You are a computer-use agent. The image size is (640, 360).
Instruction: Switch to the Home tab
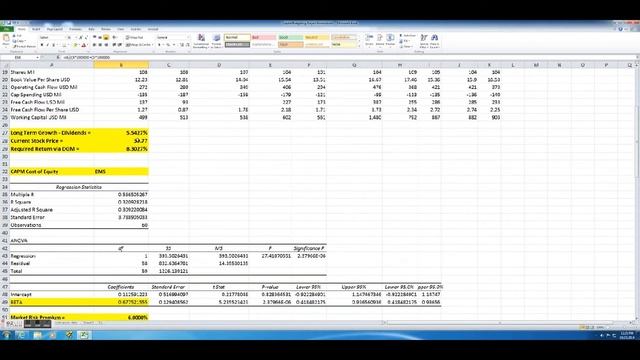(22, 29)
